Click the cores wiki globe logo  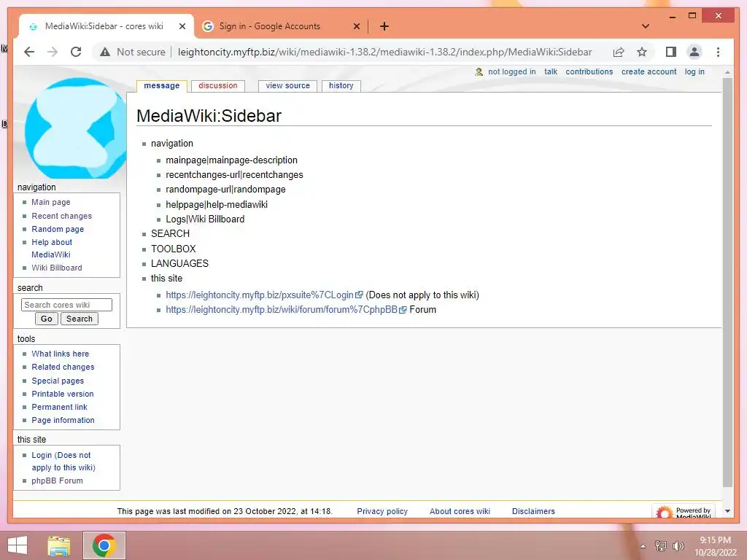click(75, 128)
